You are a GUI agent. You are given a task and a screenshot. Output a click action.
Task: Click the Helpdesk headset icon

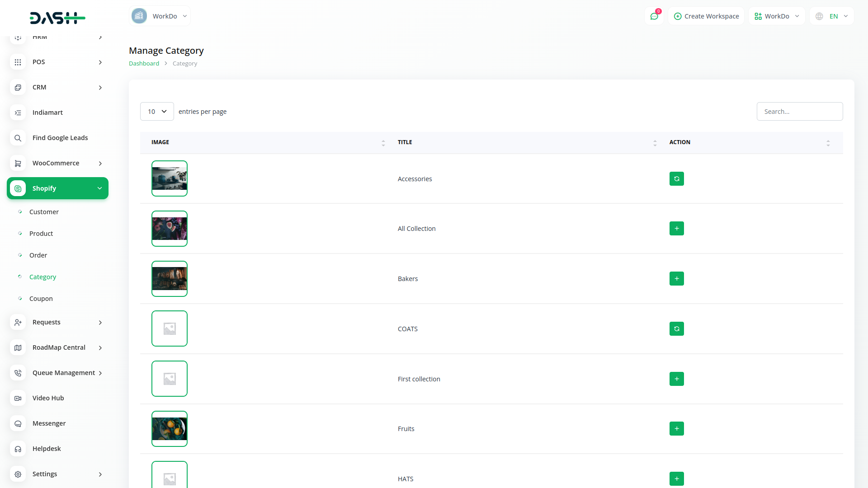(18, 449)
